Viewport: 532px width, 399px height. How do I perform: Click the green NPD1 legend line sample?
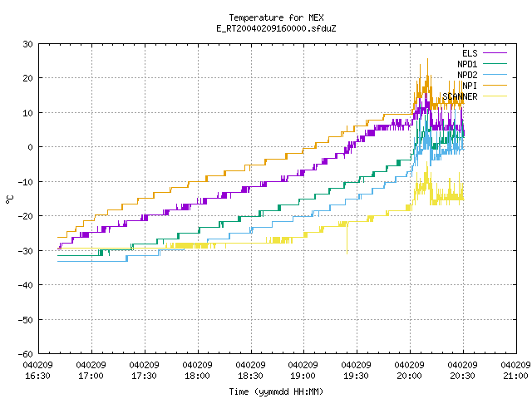495,63
